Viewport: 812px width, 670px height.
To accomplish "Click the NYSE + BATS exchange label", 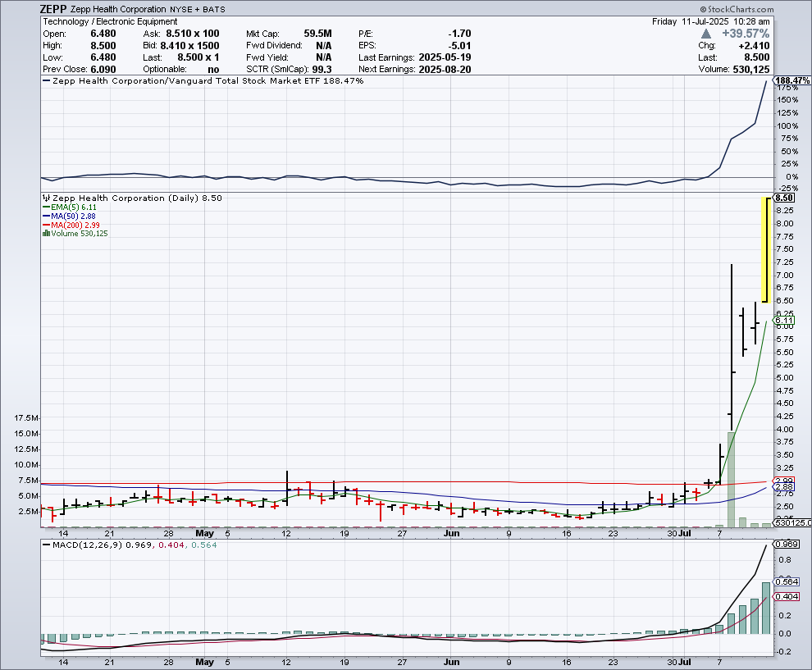I will point(198,9).
